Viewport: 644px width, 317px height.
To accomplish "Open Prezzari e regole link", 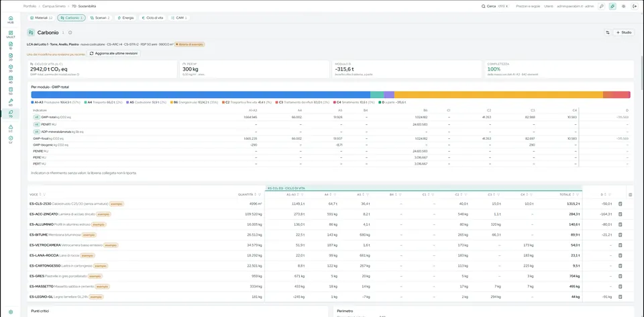I will (x=528, y=6).
